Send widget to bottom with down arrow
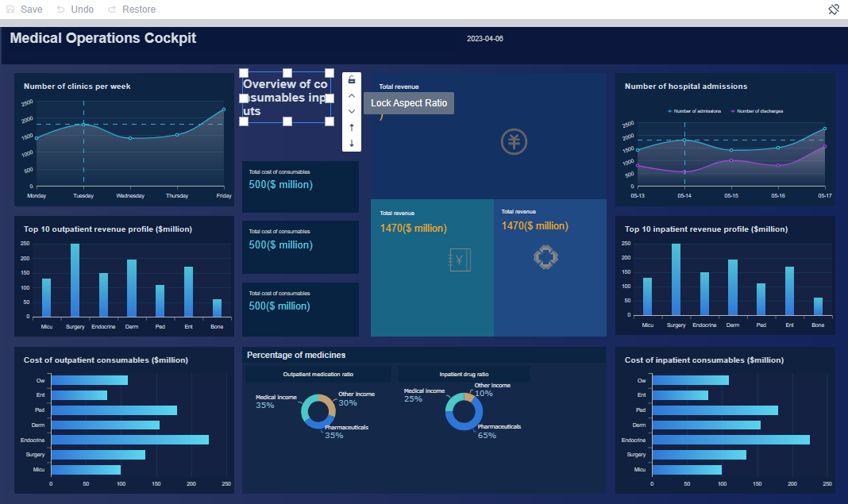 pos(352,144)
